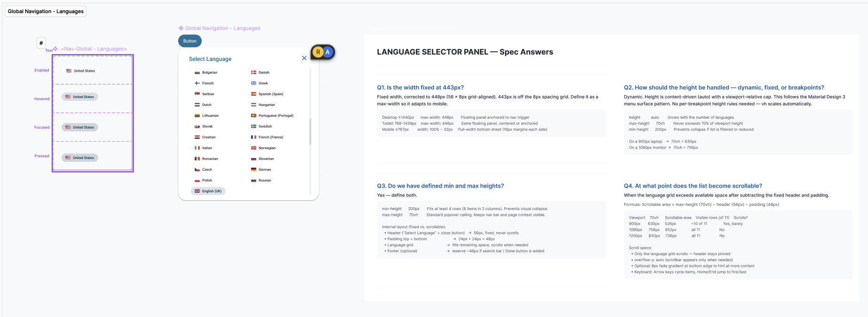Click the 'Yes — define both.' text
The width and height of the screenshot is (868, 317).
(397, 196)
